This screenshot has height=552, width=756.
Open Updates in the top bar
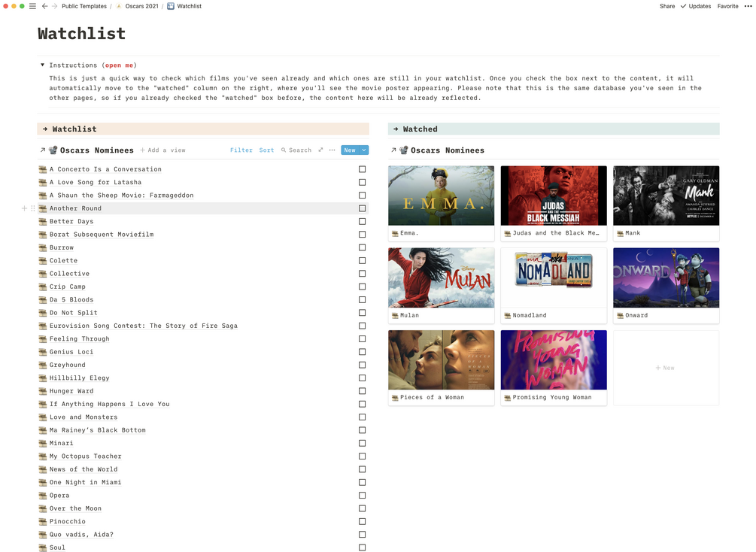point(696,6)
